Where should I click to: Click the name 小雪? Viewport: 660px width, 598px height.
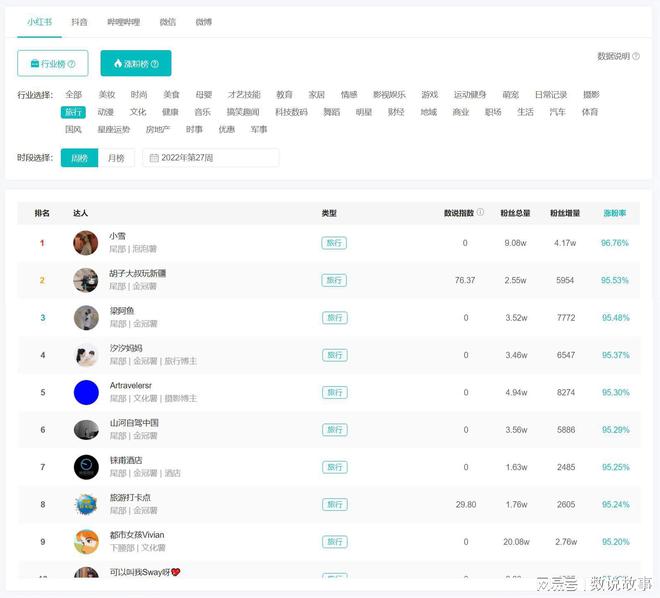coord(117,236)
